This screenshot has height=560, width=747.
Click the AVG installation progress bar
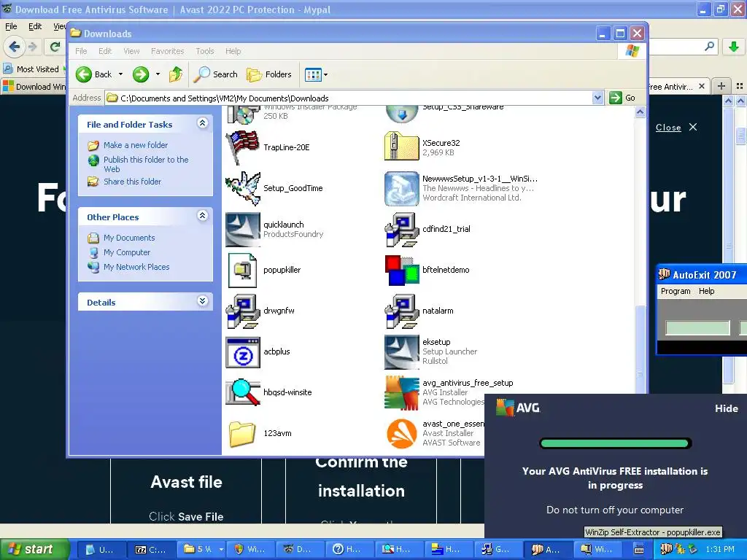615,444
